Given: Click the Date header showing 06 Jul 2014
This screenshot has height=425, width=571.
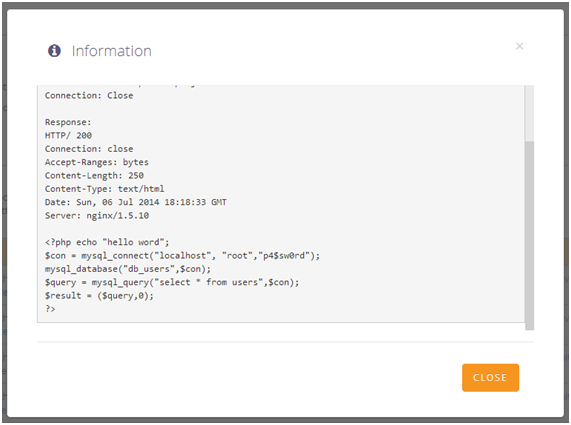Looking at the screenshot, I should 135,202.
